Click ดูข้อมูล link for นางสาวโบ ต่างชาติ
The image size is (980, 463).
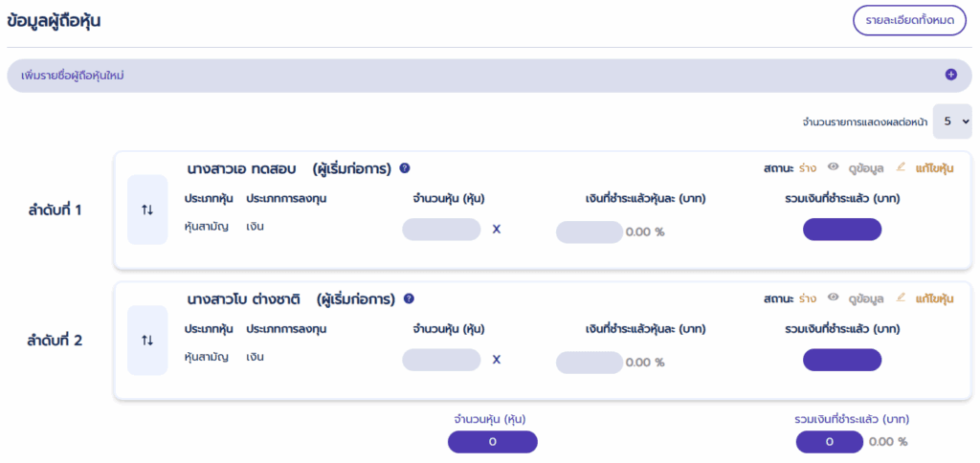[866, 298]
